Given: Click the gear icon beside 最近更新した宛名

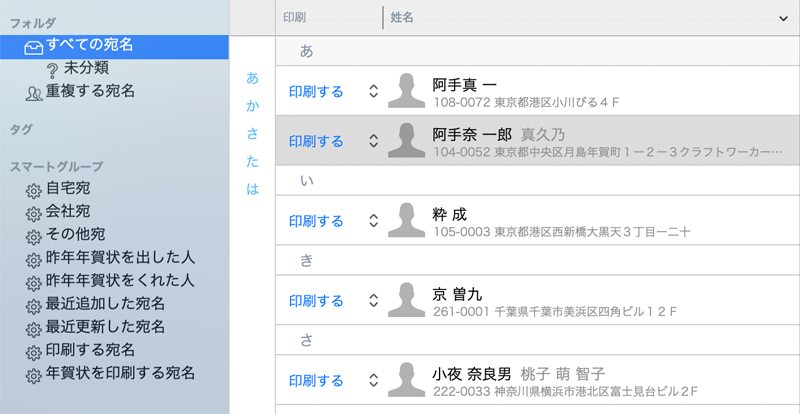Looking at the screenshot, I should [x=34, y=329].
